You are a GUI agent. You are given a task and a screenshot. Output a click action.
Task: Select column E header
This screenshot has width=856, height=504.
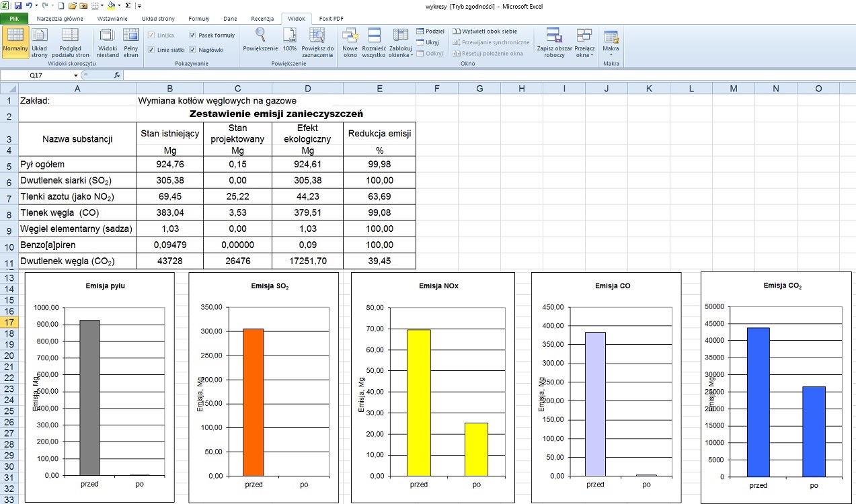pyautogui.click(x=379, y=88)
